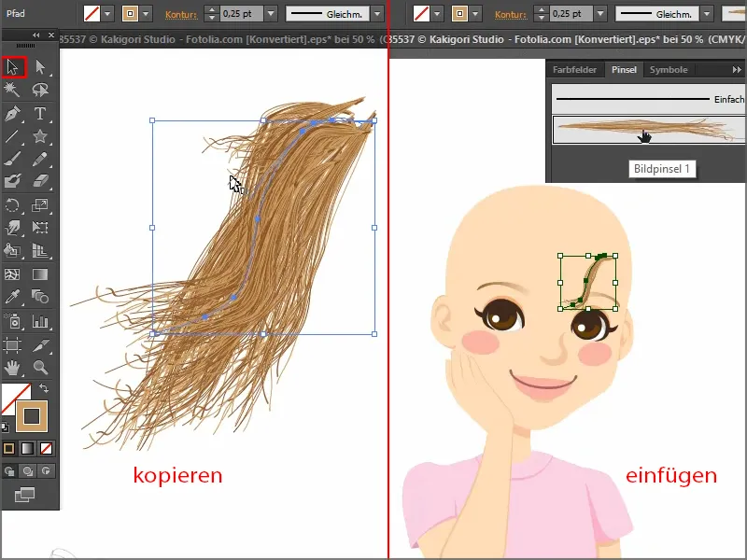Pick the Perspective Grid tool
Image resolution: width=747 pixels, height=560 pixels.
(x=40, y=250)
